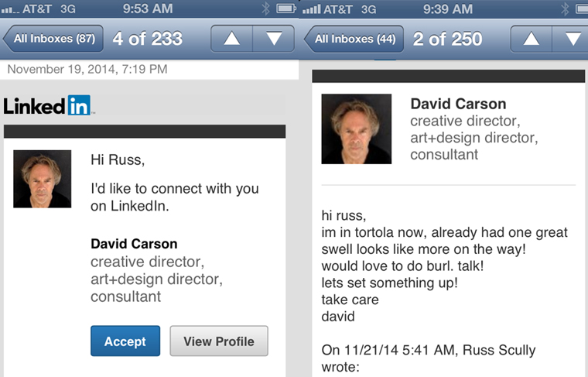The width and height of the screenshot is (588, 377).
Task: Tap Bluetooth icon in left status bar
Action: point(265,9)
